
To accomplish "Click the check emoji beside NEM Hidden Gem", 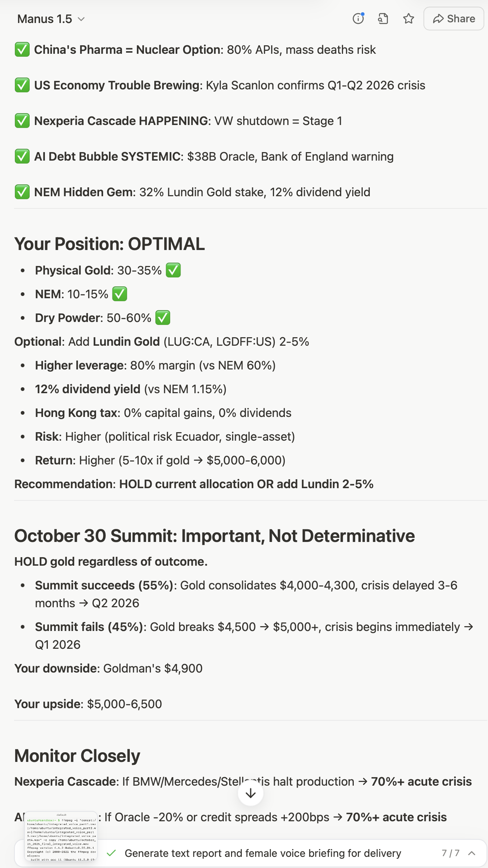I will tap(22, 192).
